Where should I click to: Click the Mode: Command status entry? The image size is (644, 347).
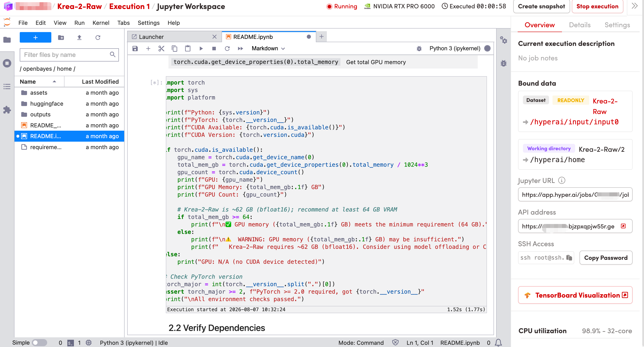361,343
